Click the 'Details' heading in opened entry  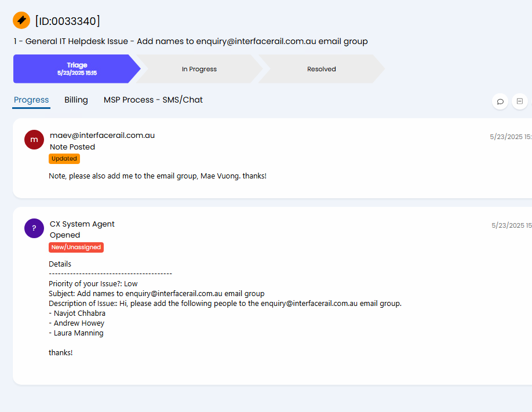pyautogui.click(x=60, y=264)
